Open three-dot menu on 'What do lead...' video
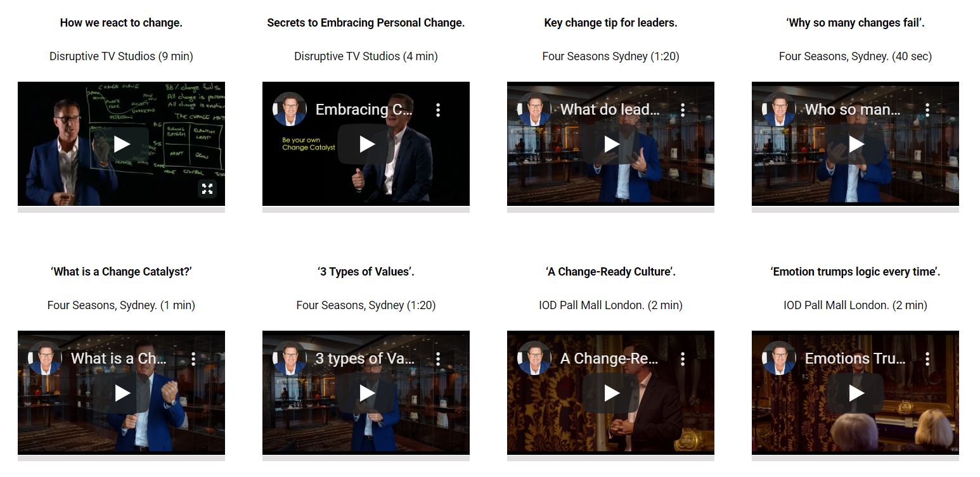This screenshot has height=477, width=980. point(683,110)
